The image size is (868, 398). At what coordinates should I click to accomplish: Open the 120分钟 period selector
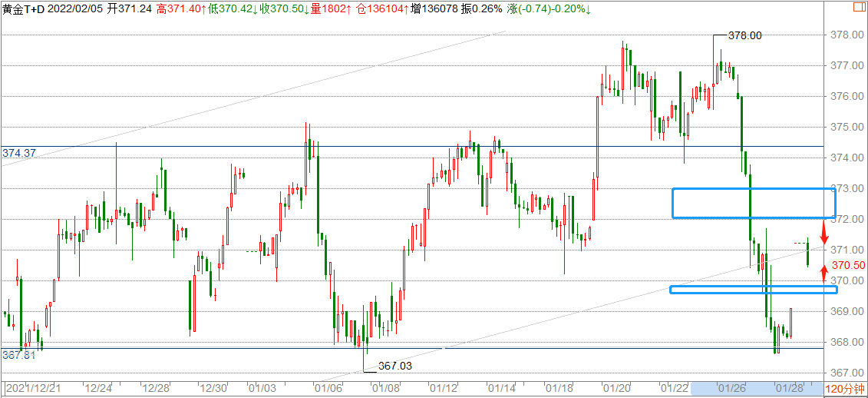tap(845, 389)
